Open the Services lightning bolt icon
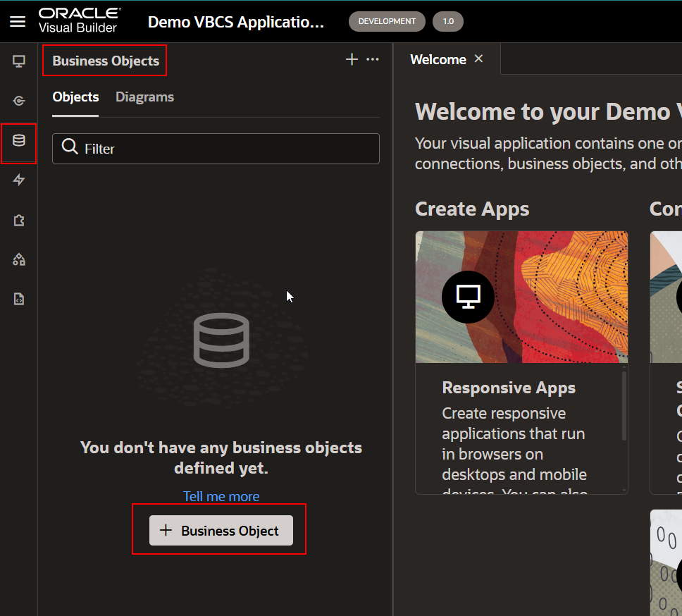This screenshot has height=616, width=682. [x=19, y=180]
